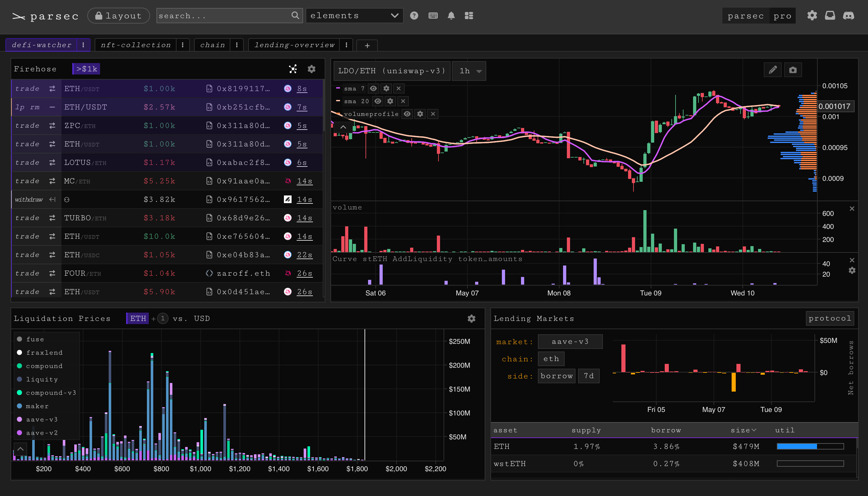Click the crosshair icon in Firehose header
This screenshot has height=496, width=868.
(293, 69)
